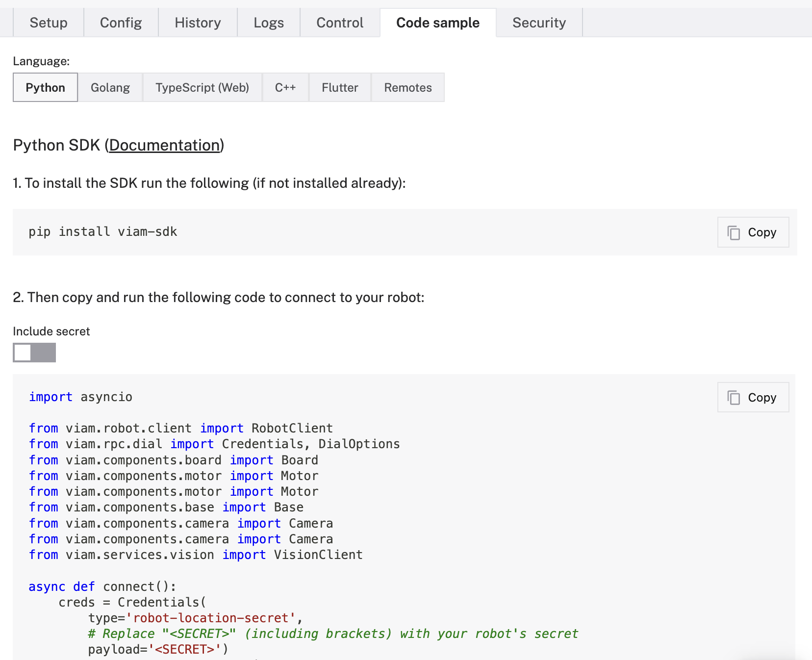Click Copy on the connection code block
The width and height of the screenshot is (812, 660).
click(x=753, y=397)
